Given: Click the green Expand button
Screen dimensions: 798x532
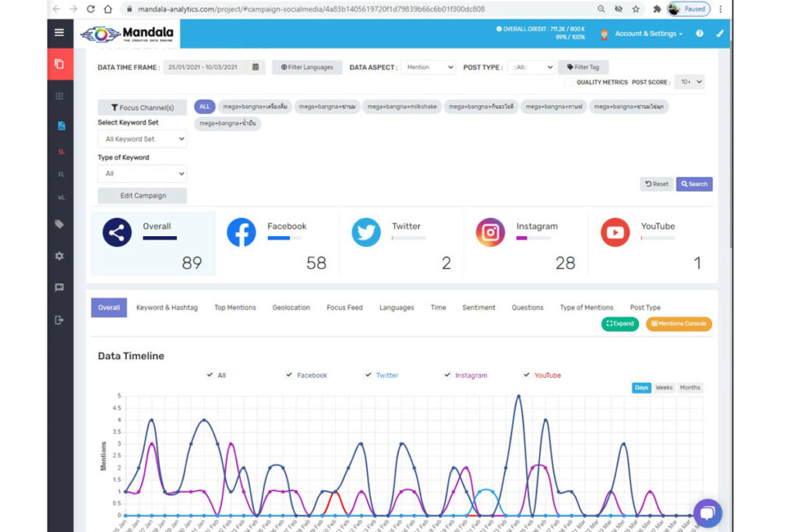Looking at the screenshot, I should coord(620,323).
